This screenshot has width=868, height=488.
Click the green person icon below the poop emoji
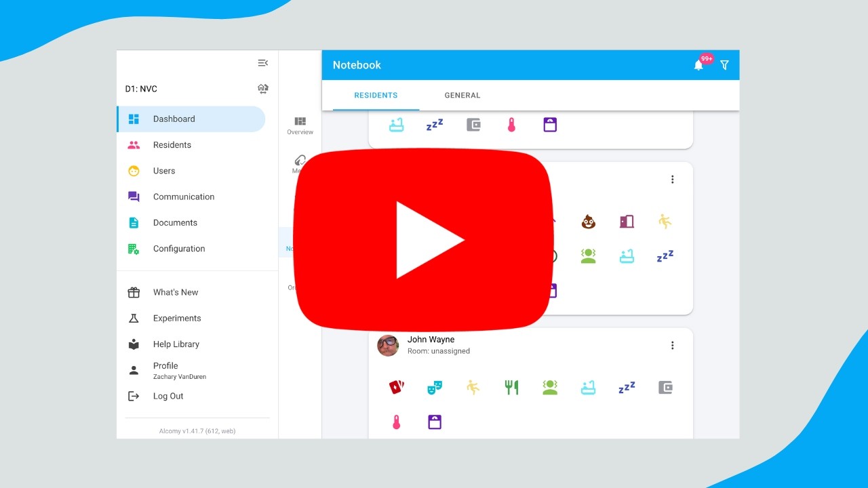click(588, 256)
